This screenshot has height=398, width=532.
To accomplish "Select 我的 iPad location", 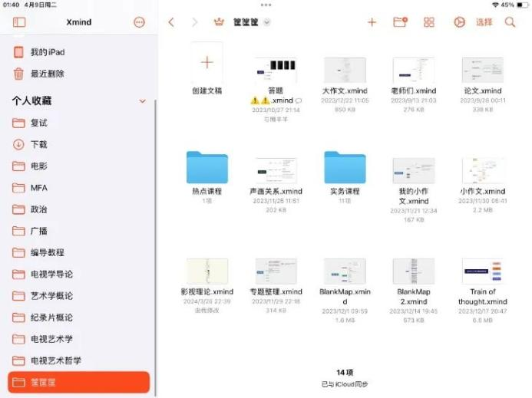I will point(47,52).
